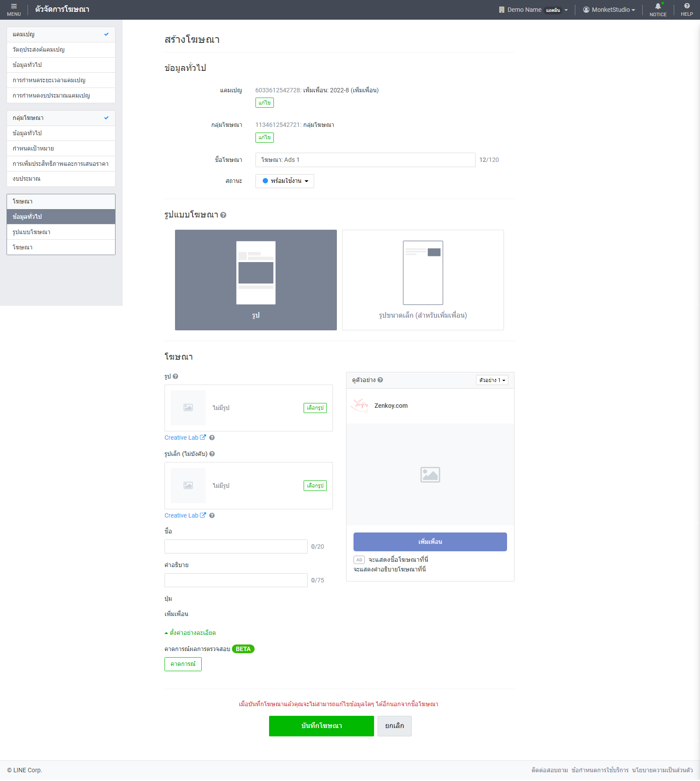This screenshot has width=700, height=781.
Task: Select the รูป ad format card
Action: point(256,280)
